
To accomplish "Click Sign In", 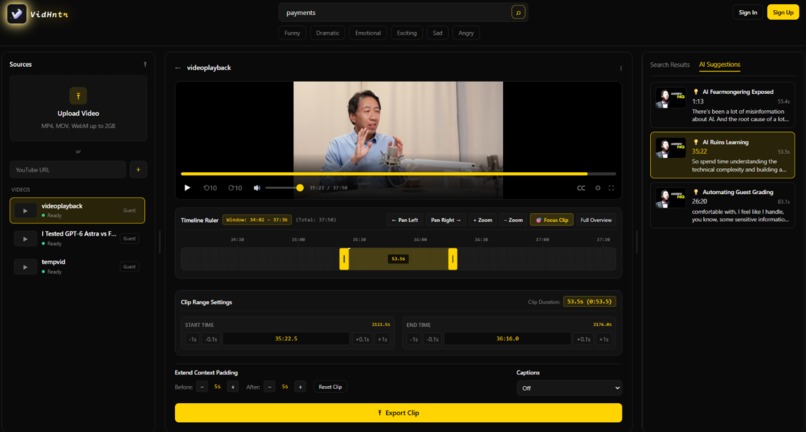I will [747, 12].
